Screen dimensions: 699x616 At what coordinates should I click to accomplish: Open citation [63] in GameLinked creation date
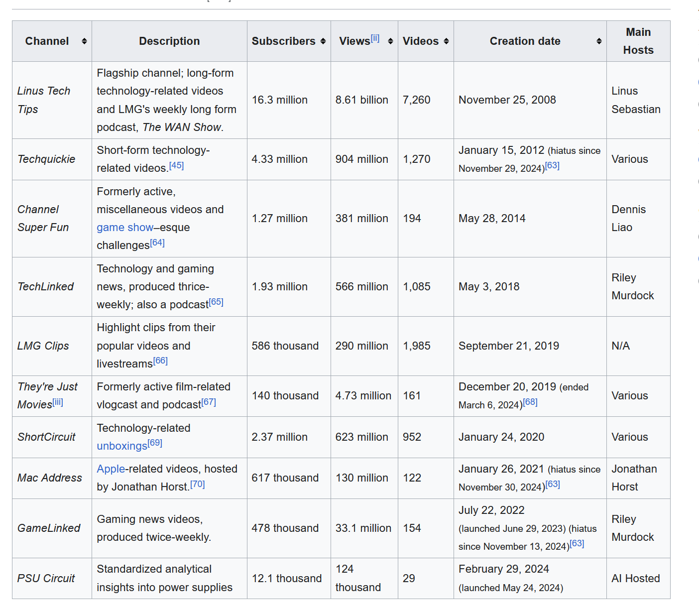577,543
